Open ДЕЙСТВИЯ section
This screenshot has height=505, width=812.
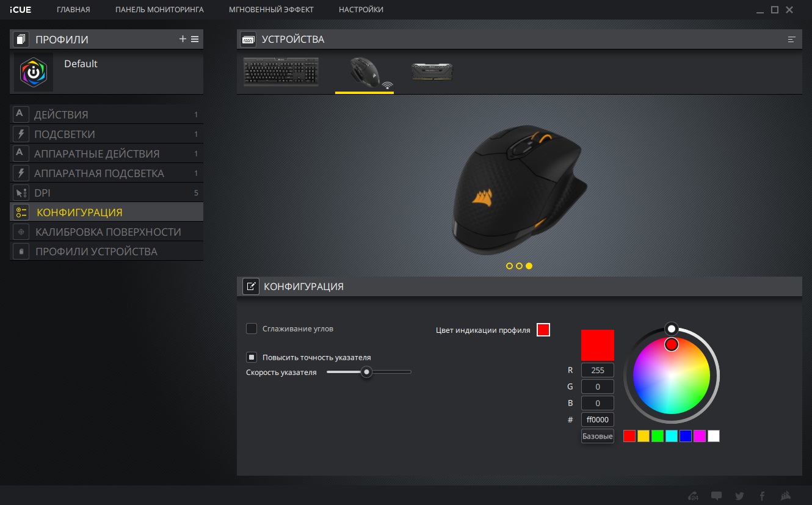[107, 115]
